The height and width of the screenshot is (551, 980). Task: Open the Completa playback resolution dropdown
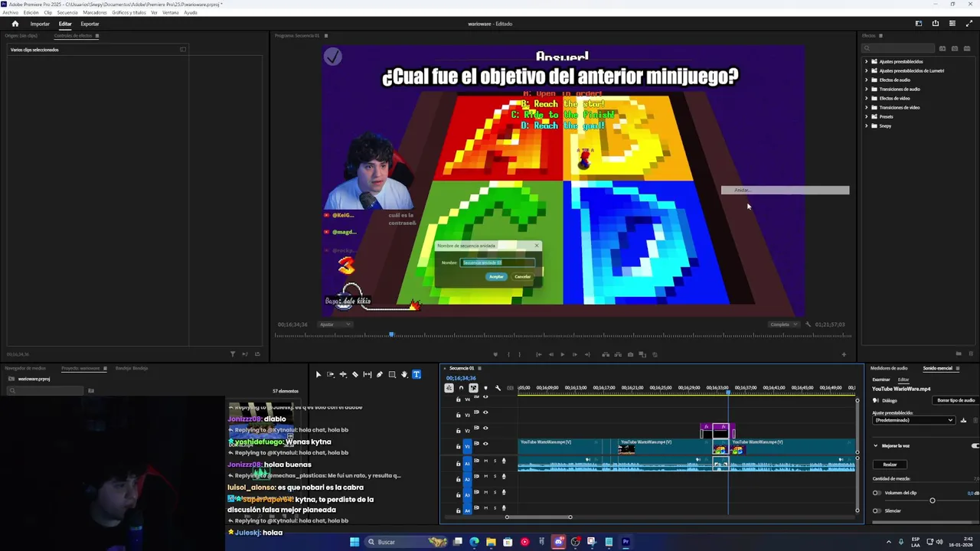(x=783, y=324)
